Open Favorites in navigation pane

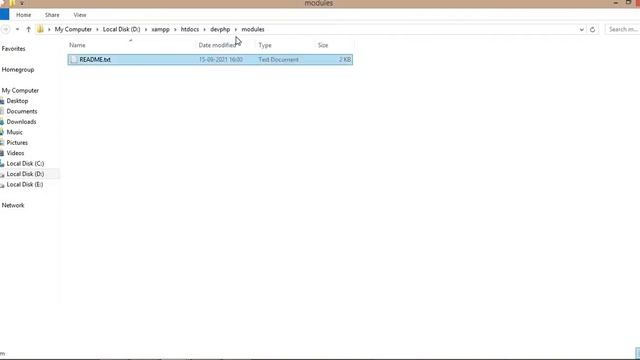[13, 49]
